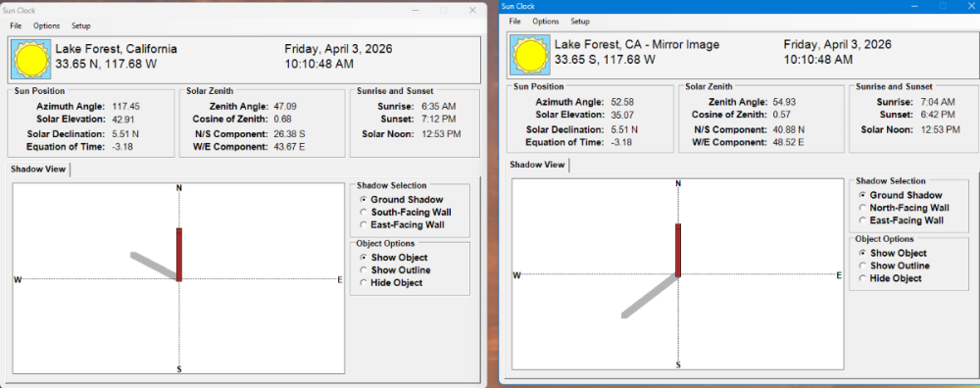Click red object bar in right shadow view

click(x=678, y=250)
